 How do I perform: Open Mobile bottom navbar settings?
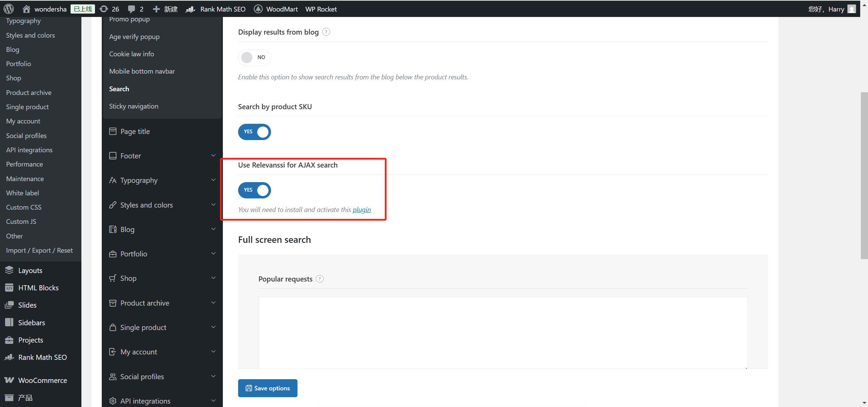pyautogui.click(x=142, y=71)
